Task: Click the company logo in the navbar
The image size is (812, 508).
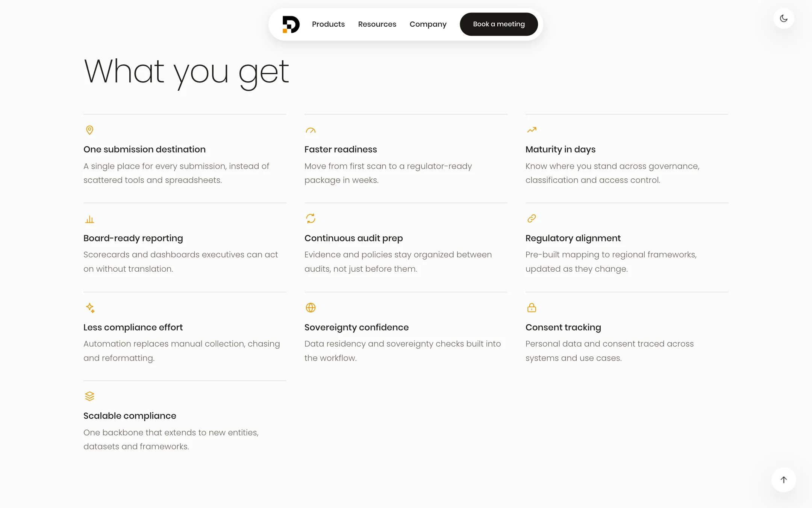Action: 291,24
